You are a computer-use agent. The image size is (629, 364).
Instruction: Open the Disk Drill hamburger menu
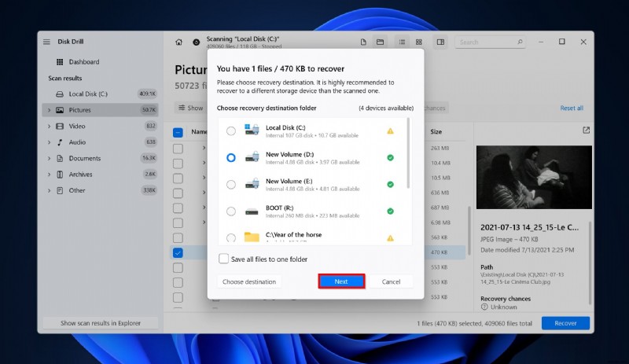[x=46, y=42]
